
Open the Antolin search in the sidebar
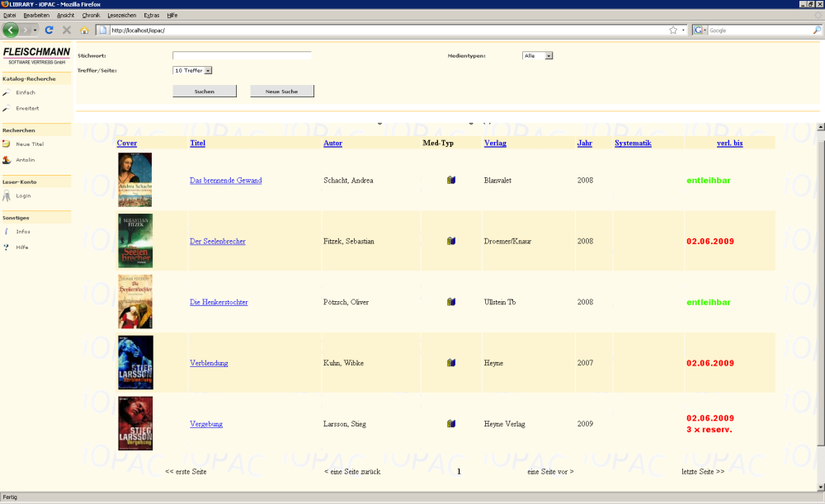(26, 160)
